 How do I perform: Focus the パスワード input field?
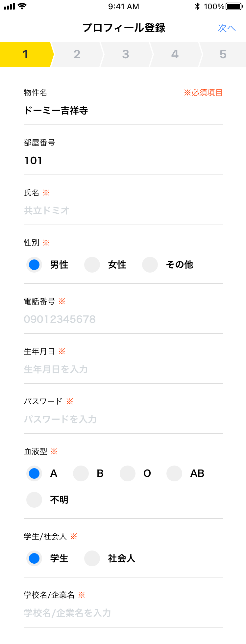tap(123, 419)
